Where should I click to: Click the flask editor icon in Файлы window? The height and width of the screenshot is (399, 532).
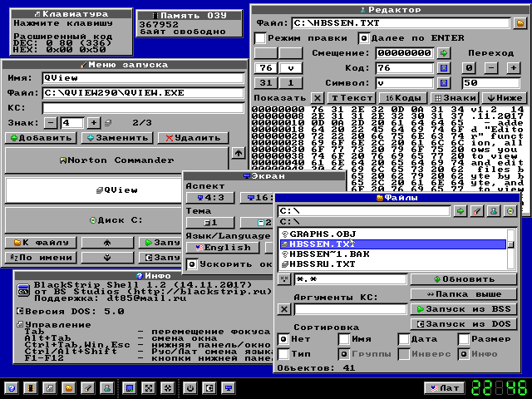(x=494, y=211)
